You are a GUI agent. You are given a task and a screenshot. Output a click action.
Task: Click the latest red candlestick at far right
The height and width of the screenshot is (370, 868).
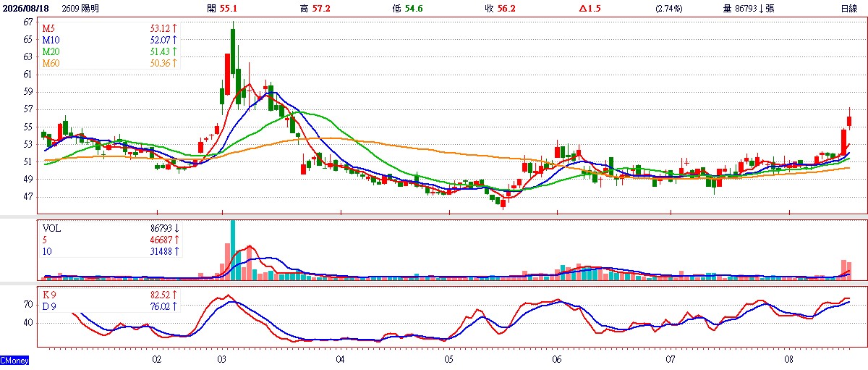(x=850, y=120)
